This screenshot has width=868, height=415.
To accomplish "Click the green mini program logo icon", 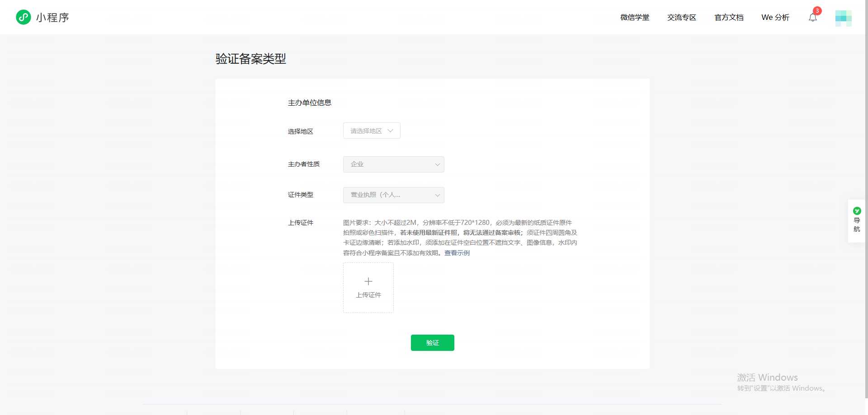I will 23,17.
